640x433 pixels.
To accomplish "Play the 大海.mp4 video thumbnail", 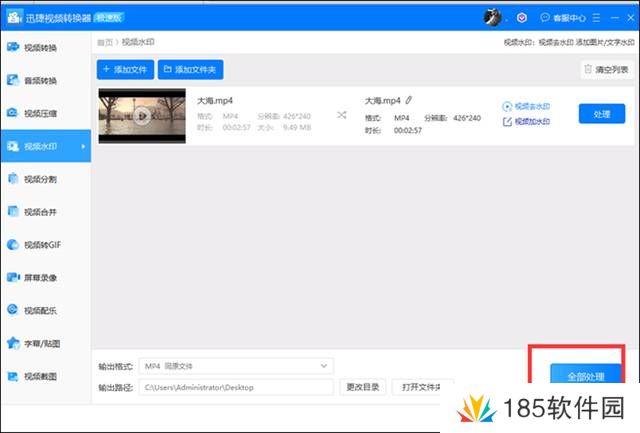I will tap(142, 116).
